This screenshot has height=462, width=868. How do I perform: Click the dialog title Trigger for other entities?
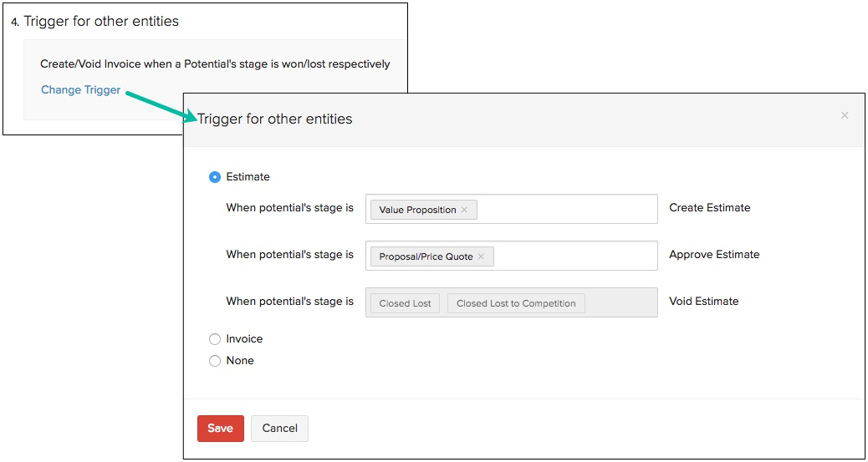[x=275, y=119]
